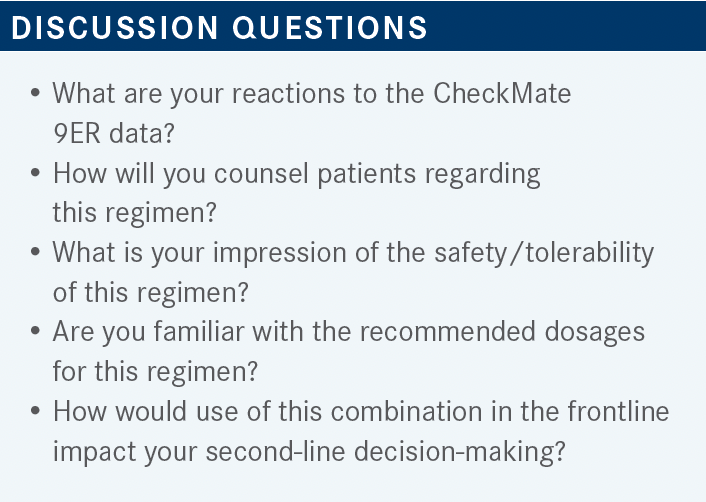The width and height of the screenshot is (706, 502).
Task: Click the first bullet point marker
Action: 36,93
